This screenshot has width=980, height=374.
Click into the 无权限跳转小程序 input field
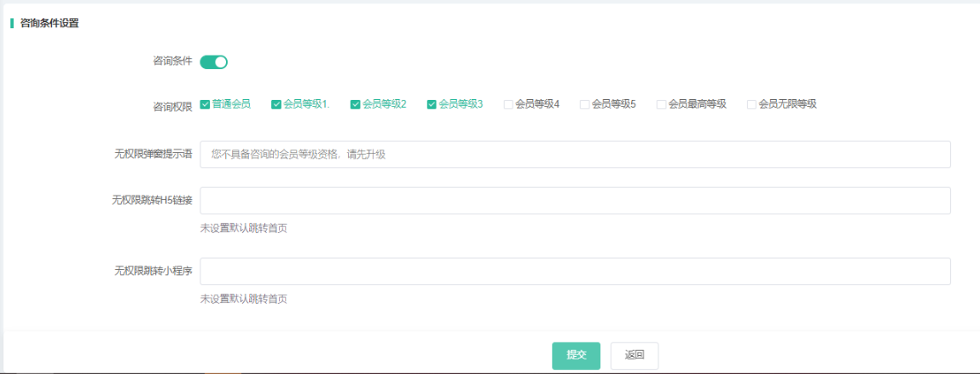tap(575, 272)
